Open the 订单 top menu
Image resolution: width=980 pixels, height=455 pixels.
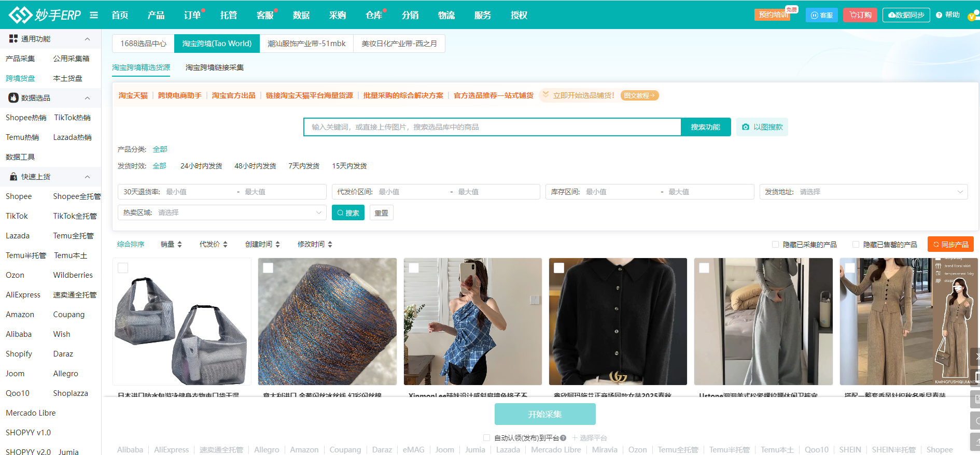tap(192, 15)
